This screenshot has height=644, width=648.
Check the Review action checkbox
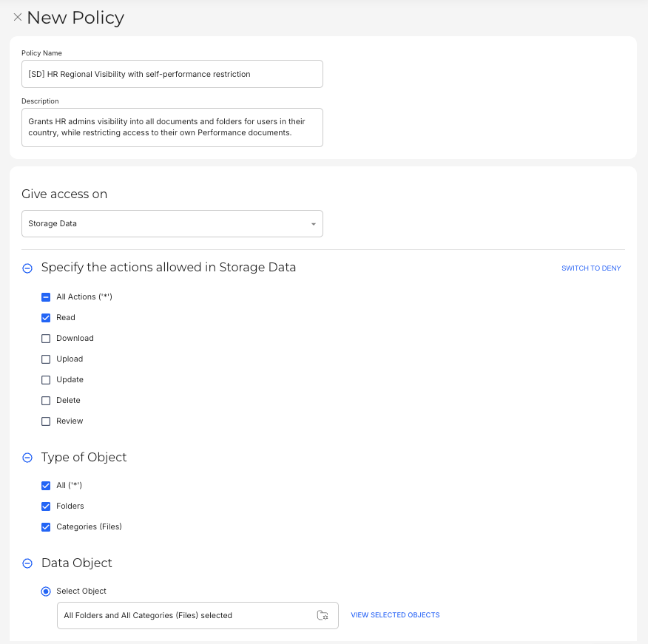[x=46, y=421]
